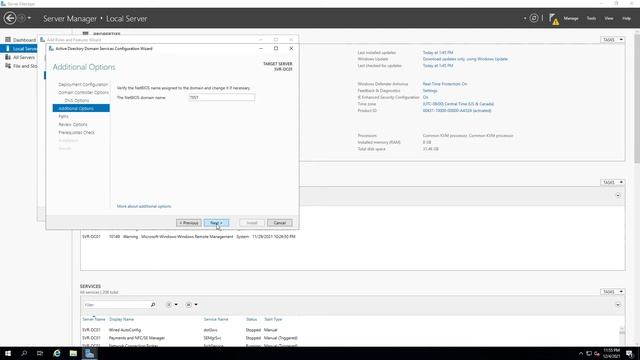This screenshot has width=640, height=360.
Task: Sort services by Service Name column
Action: click(216, 319)
